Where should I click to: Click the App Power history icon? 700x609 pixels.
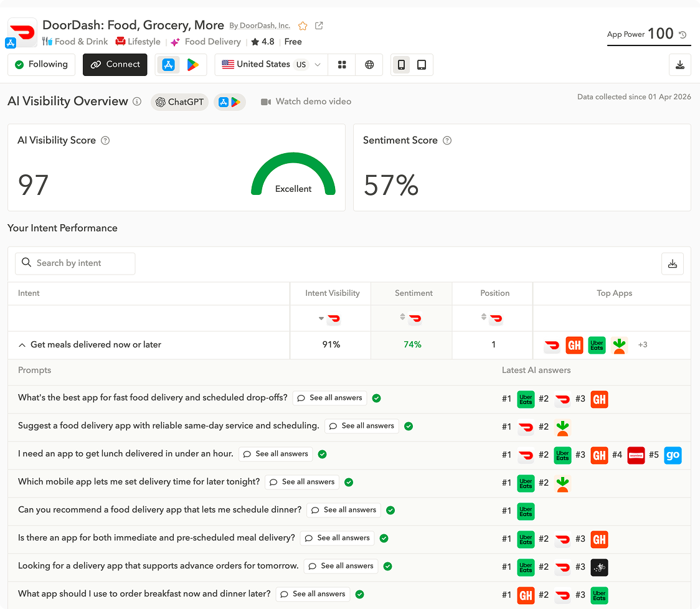tap(683, 34)
